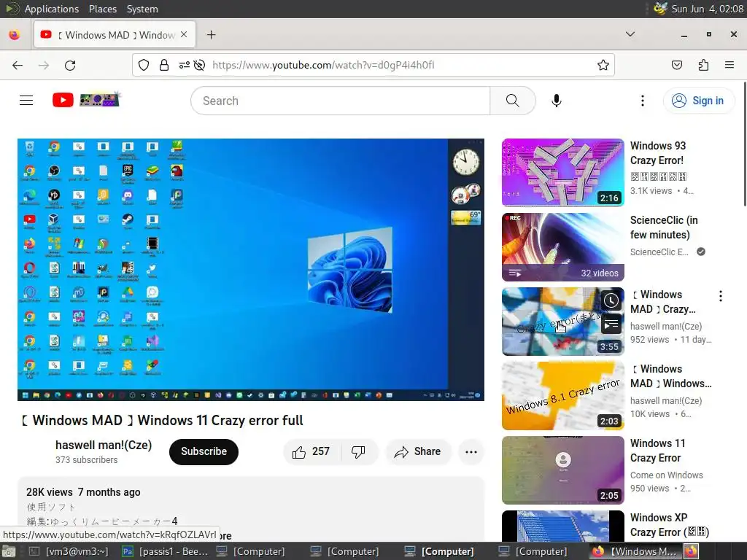Switch to the vm3@vm3 terminal taskbar item
Viewport: 747px width, 560px height.
pos(69,551)
